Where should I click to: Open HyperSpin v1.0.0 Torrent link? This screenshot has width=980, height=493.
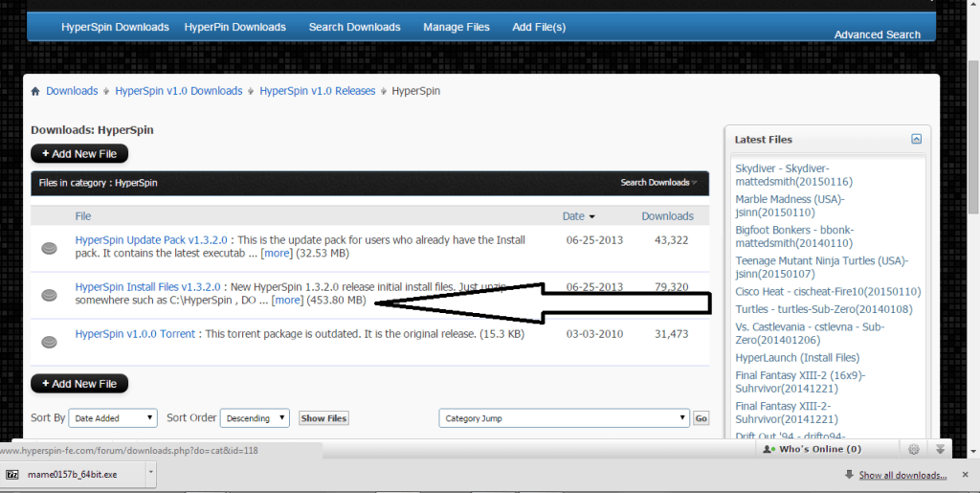pos(135,334)
